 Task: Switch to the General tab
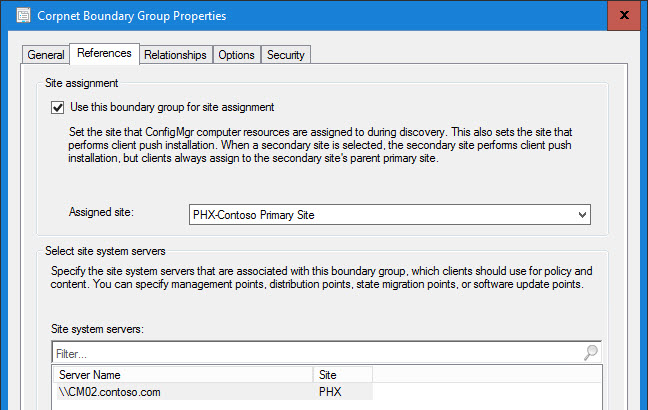[x=44, y=55]
